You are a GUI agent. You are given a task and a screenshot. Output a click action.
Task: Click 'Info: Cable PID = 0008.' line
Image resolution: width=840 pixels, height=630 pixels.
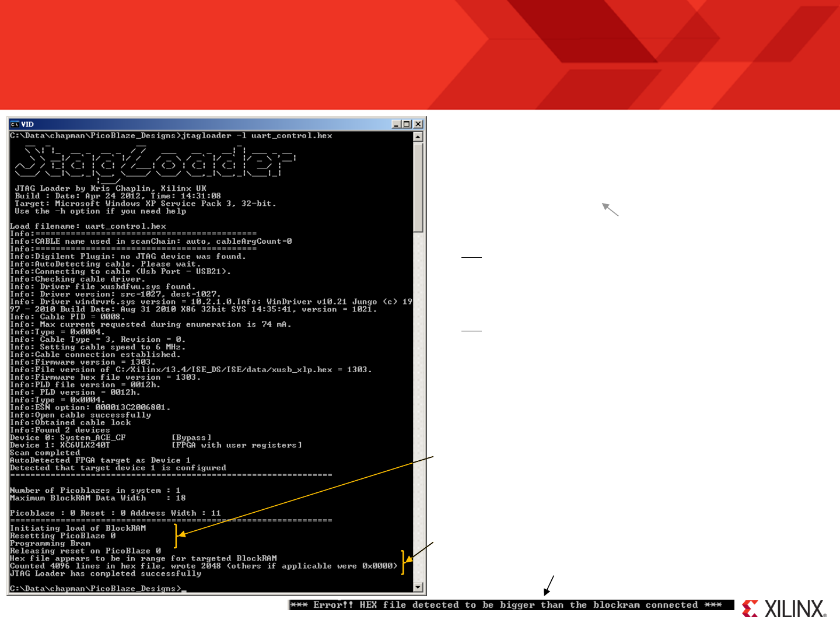[x=68, y=317]
